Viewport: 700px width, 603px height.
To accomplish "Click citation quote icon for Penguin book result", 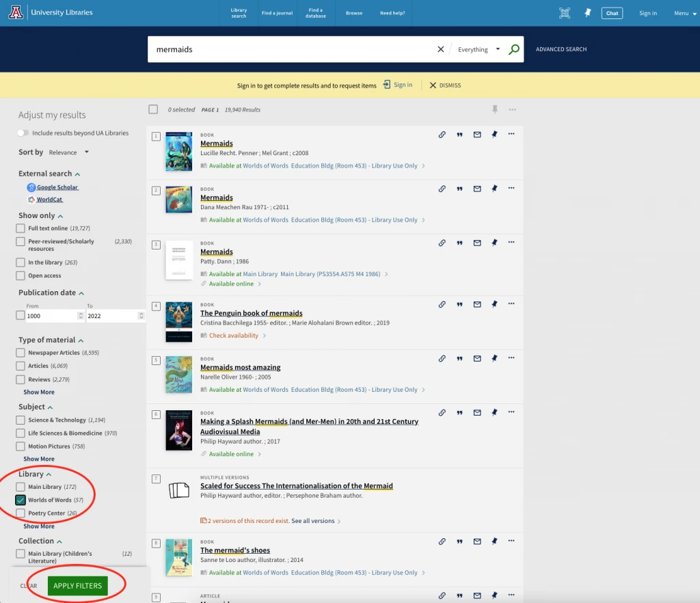I will point(459,306).
